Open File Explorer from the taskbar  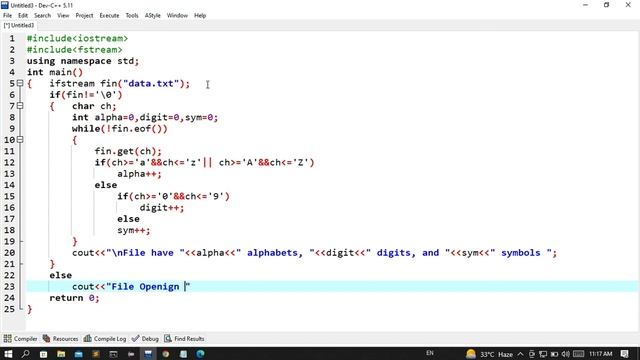click(61, 354)
